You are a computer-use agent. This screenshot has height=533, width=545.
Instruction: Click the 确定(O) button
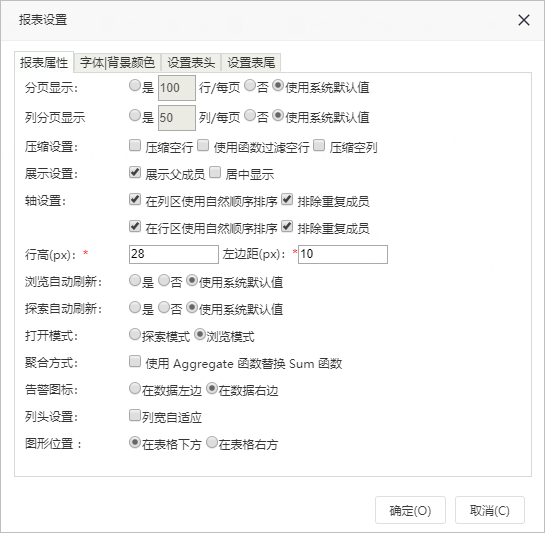pos(410,510)
